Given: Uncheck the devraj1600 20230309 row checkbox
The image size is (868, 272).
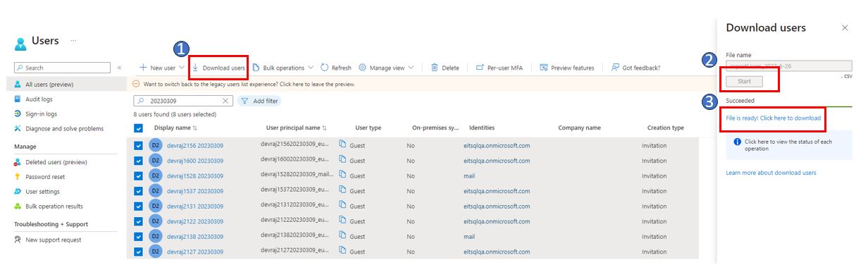Looking at the screenshot, I should pos(138,161).
